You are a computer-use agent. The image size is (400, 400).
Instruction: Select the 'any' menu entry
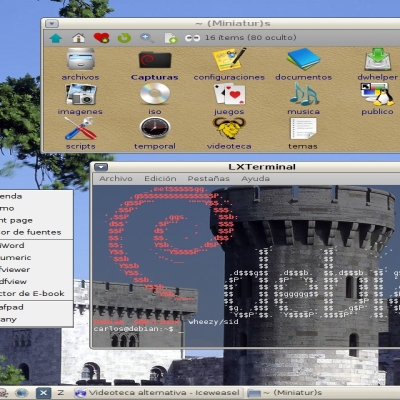[36, 319]
